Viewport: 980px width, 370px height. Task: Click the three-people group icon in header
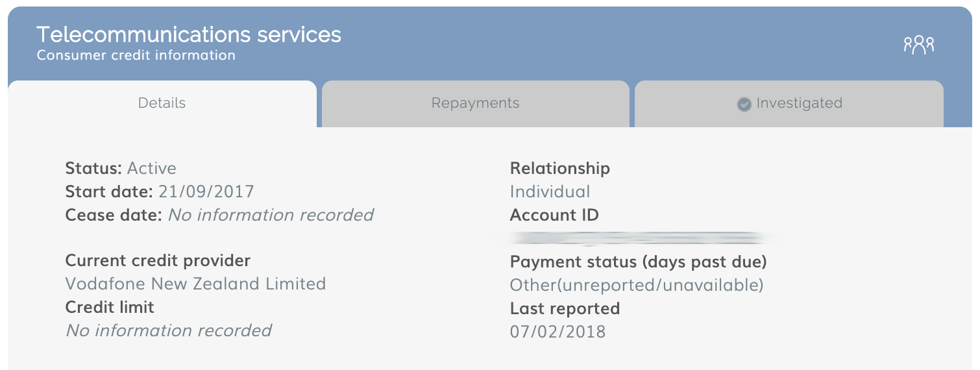(x=919, y=45)
